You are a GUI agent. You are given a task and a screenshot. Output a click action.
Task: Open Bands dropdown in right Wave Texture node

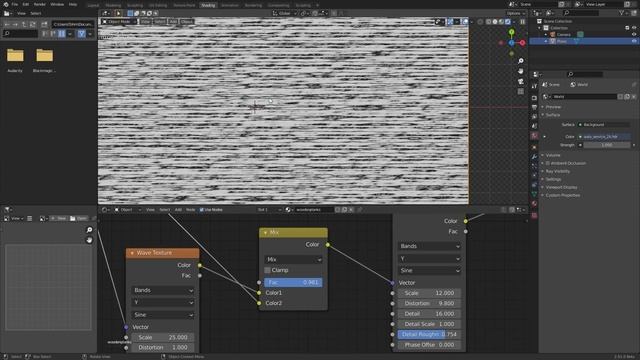tap(429, 246)
